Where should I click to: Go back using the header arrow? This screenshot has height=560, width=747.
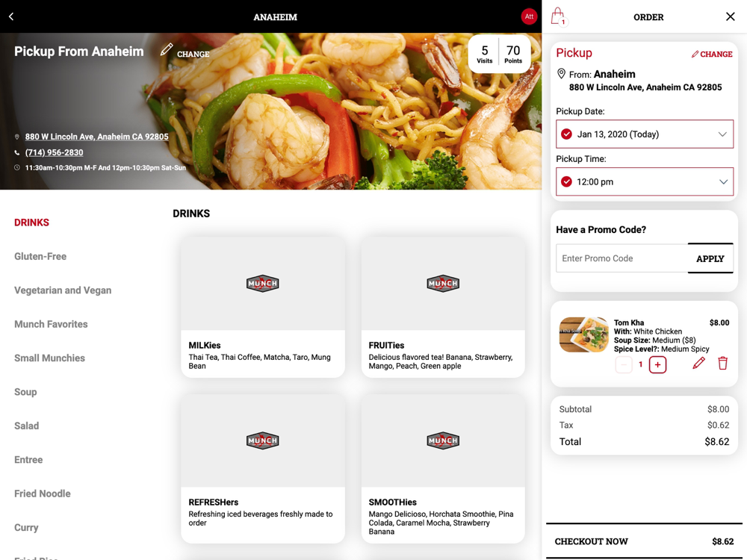coord(11,16)
